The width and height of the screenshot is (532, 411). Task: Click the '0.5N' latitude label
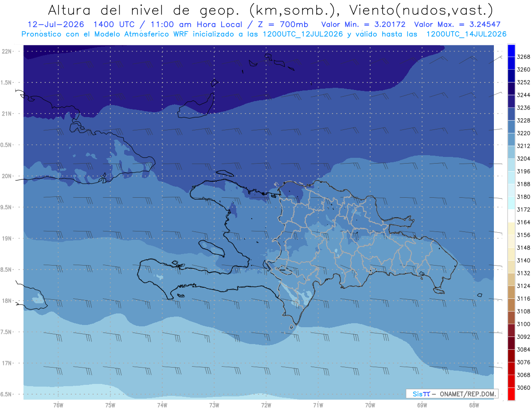(6, 145)
